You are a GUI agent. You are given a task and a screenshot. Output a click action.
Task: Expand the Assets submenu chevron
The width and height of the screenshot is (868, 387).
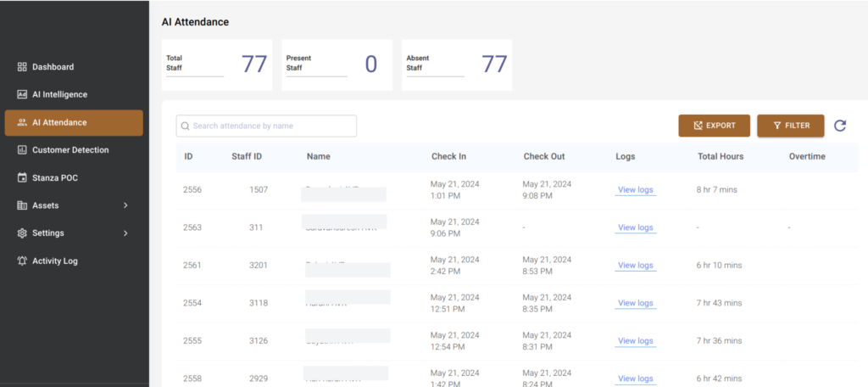pos(125,205)
